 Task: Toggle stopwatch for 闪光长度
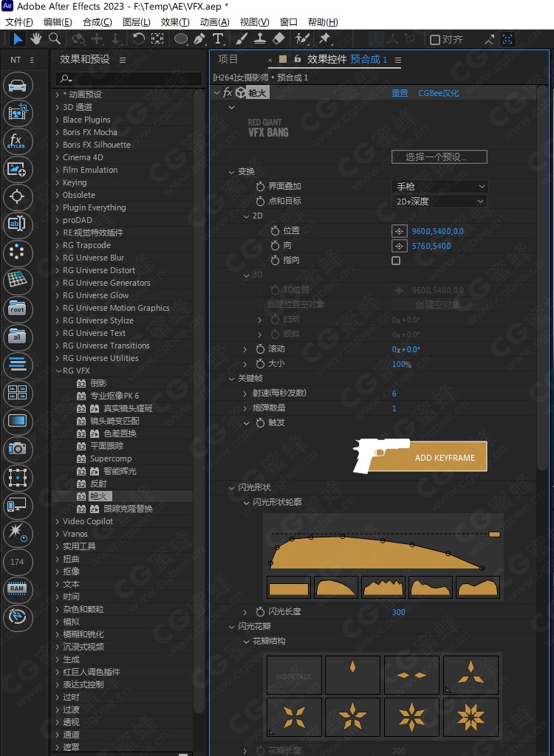pyautogui.click(x=260, y=612)
